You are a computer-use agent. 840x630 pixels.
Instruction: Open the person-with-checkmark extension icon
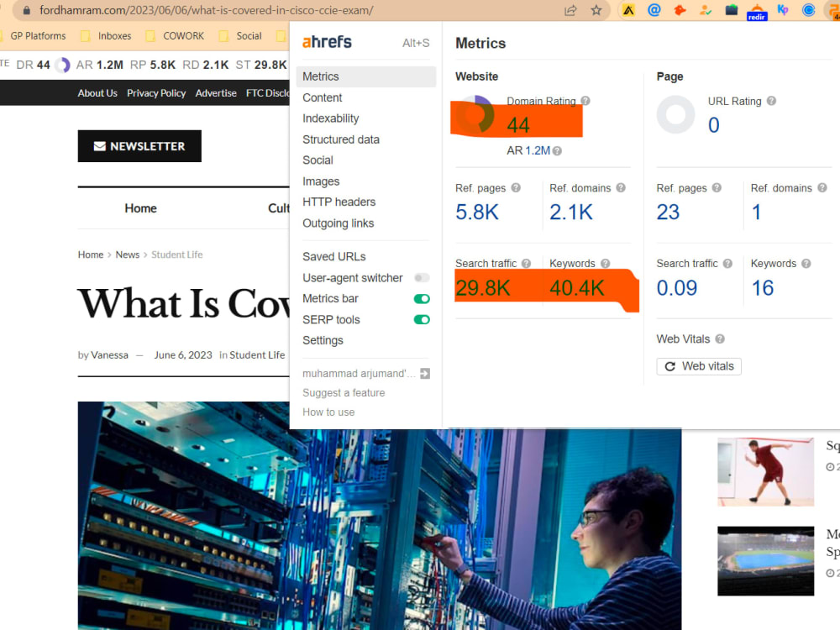[x=706, y=9]
